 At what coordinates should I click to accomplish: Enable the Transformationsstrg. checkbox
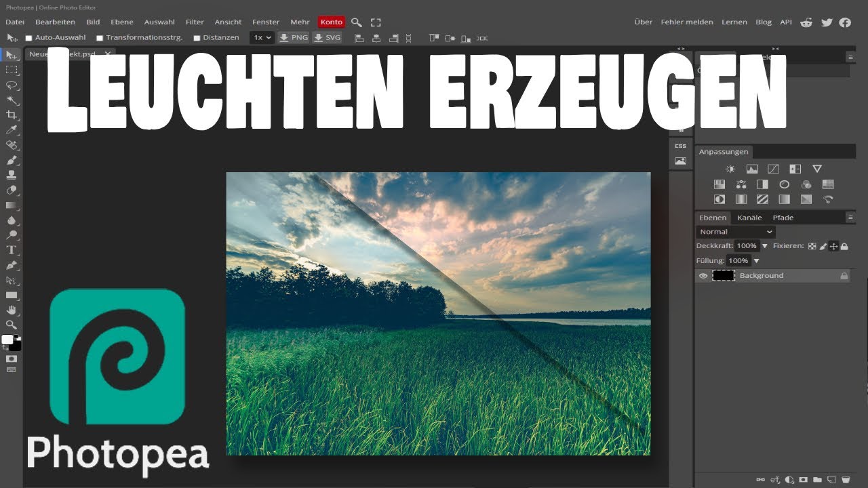[x=100, y=38]
